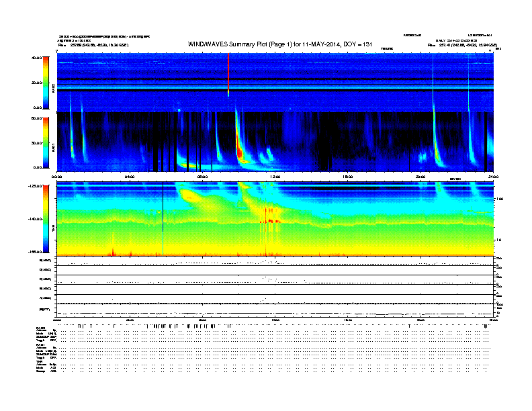Click the RAD2 color scale bar
This screenshot has height=411, width=532.
(46, 83)
